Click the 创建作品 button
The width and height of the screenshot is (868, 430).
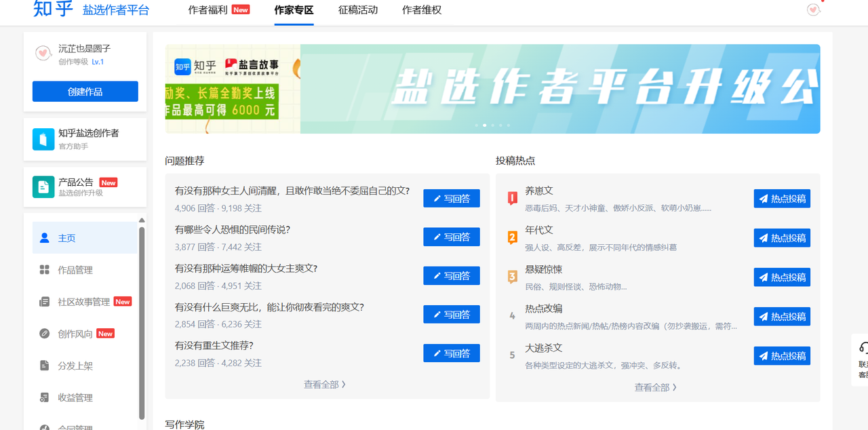click(x=85, y=92)
